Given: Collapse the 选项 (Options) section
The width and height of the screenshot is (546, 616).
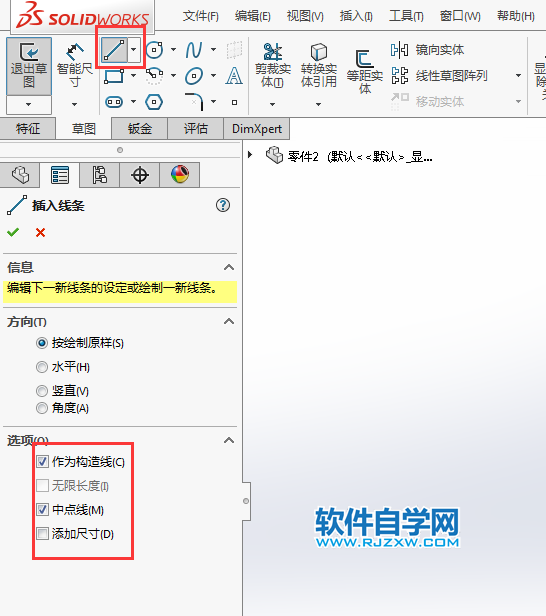Looking at the screenshot, I should pos(229,440).
